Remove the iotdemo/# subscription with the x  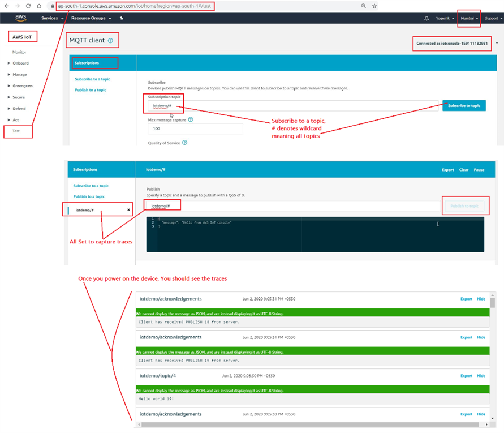click(x=128, y=210)
